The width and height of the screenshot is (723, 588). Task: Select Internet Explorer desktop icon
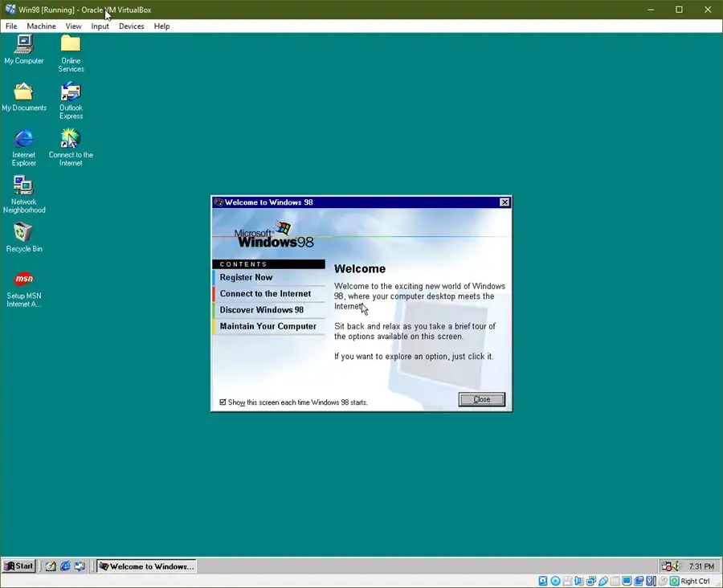point(23,148)
